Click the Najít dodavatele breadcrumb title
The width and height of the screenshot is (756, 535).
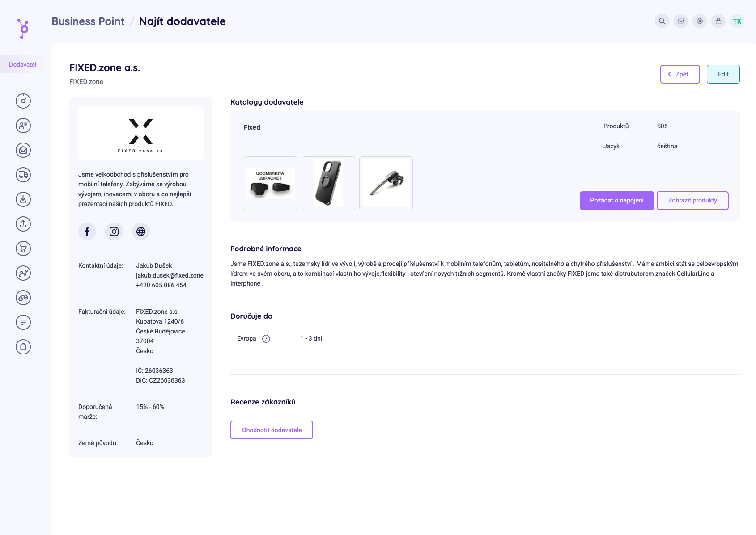point(183,21)
